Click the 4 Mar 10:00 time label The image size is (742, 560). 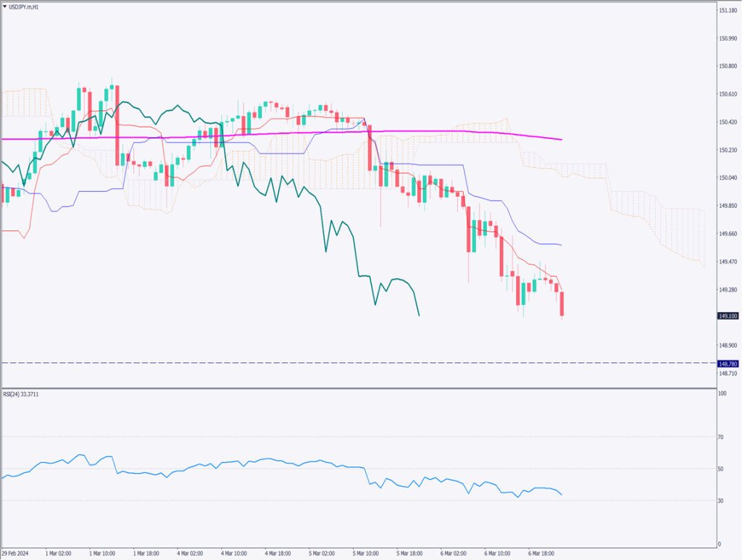235,551
